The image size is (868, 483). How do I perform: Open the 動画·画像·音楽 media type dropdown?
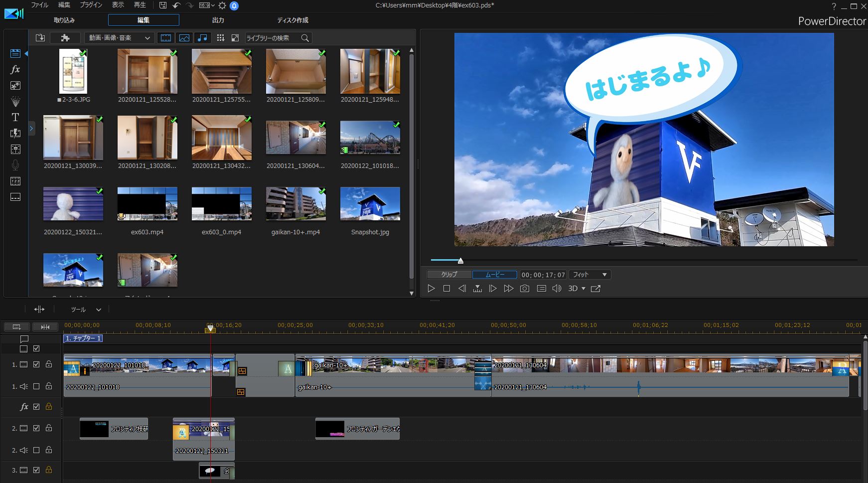[x=119, y=38]
